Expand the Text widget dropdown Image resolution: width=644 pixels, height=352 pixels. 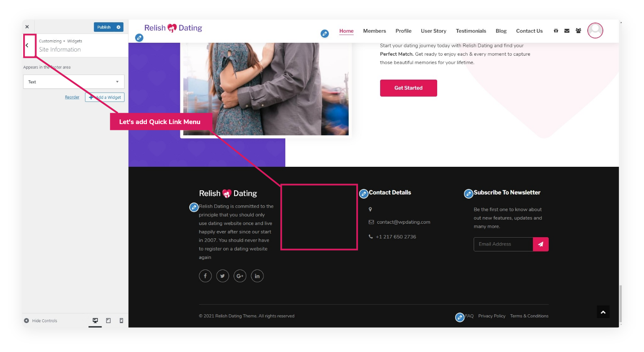point(74,82)
